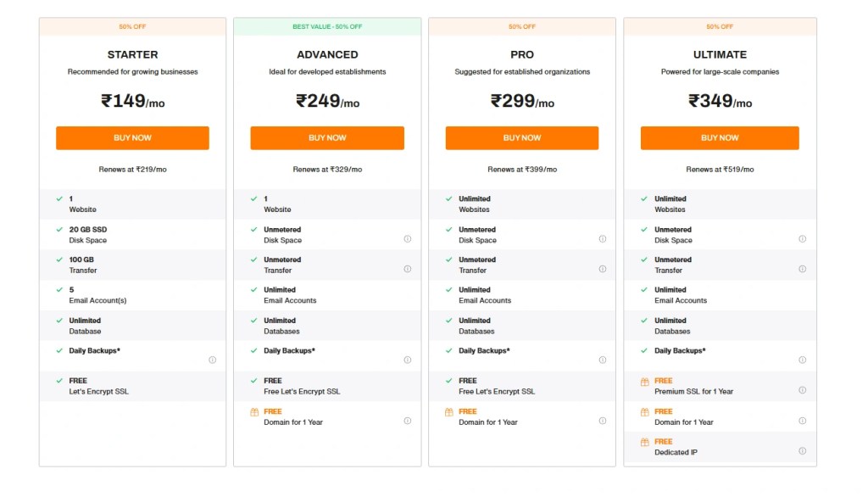Open info icon for Advanced Disk Space
The width and height of the screenshot is (868, 497).
tap(408, 239)
